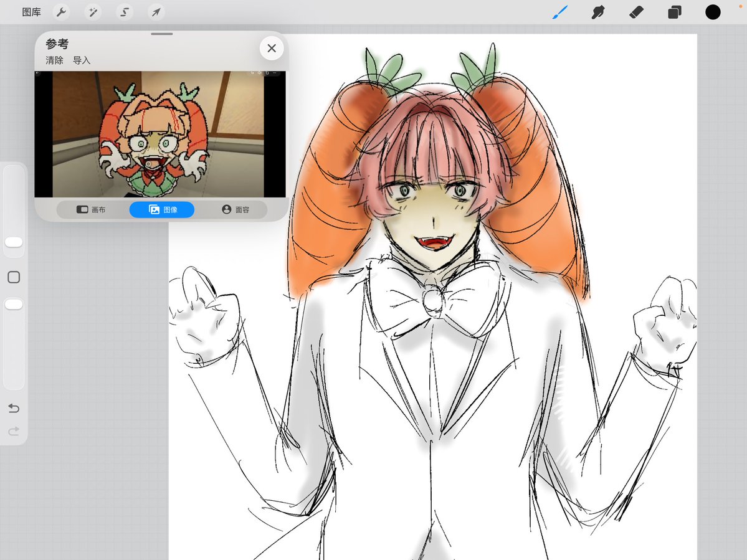Switch reference to 面容 tab
This screenshot has height=560, width=747.
click(235, 209)
